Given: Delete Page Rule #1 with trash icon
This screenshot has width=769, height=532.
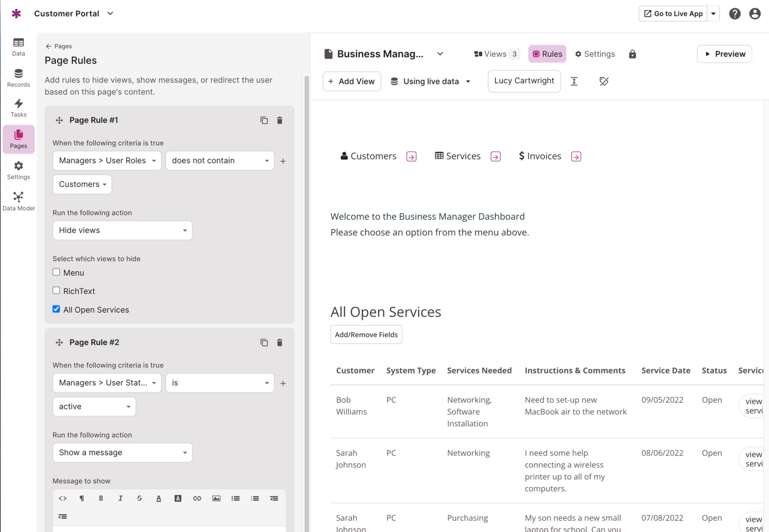Looking at the screenshot, I should coord(279,120).
